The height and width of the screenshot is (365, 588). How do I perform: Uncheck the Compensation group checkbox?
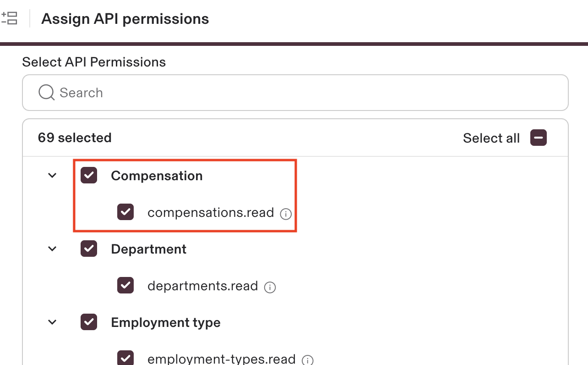coord(89,176)
